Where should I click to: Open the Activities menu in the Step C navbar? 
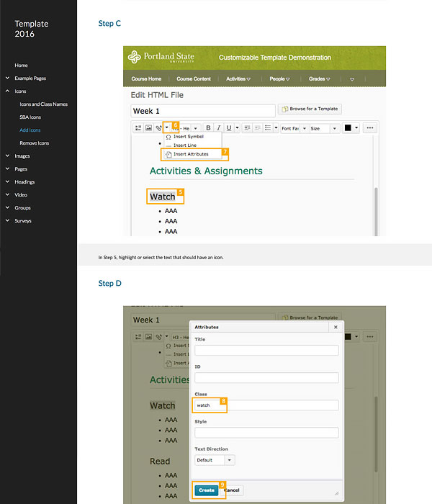[x=238, y=78]
